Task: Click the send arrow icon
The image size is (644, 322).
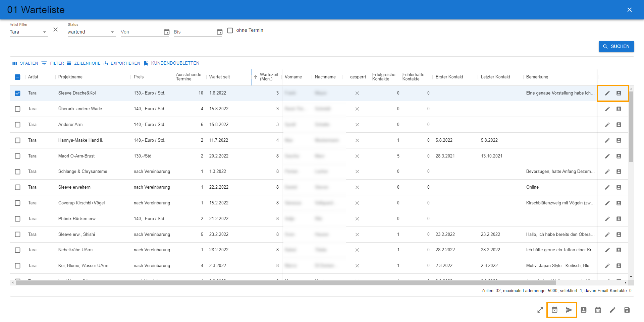Action: point(569,310)
